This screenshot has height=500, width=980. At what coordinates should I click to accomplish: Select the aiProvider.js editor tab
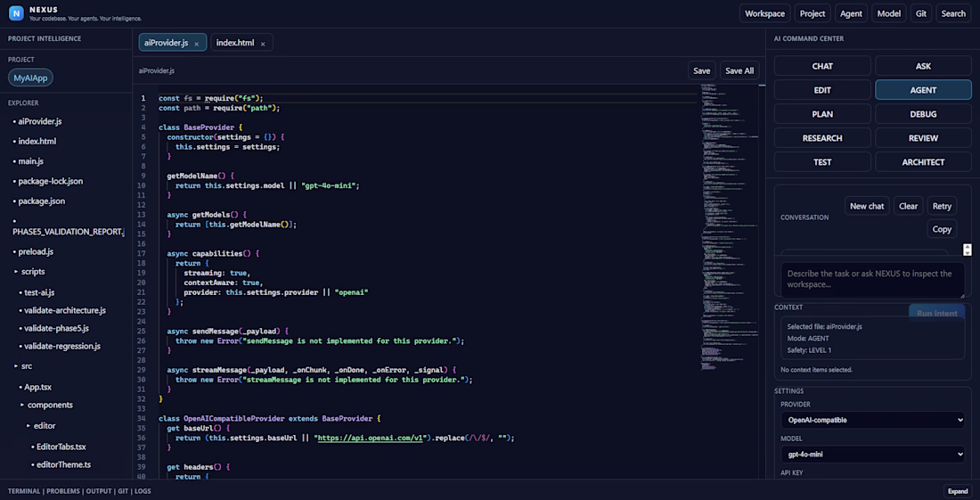[173, 43]
